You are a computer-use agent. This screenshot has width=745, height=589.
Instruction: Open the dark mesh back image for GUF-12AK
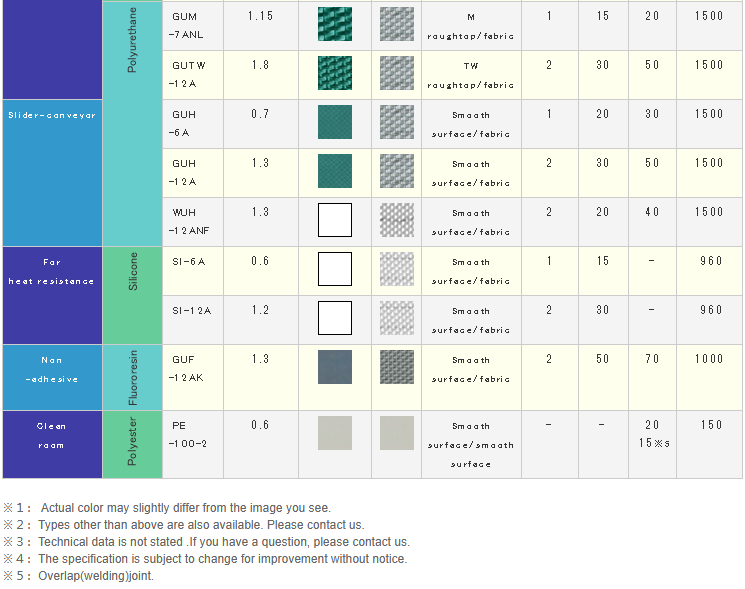[397, 367]
